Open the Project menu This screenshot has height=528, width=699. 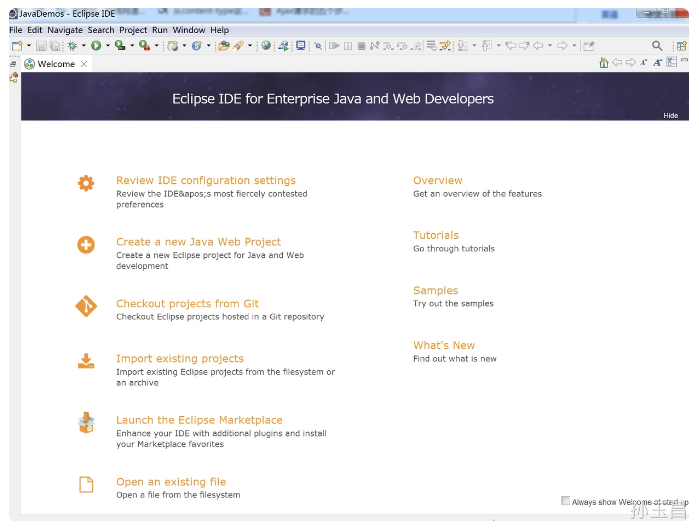click(133, 30)
